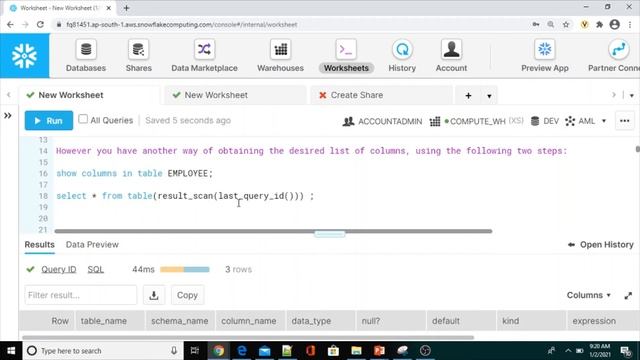Image resolution: width=640 pixels, height=360 pixels.
Task: Open the Databases page
Action: coord(86,56)
